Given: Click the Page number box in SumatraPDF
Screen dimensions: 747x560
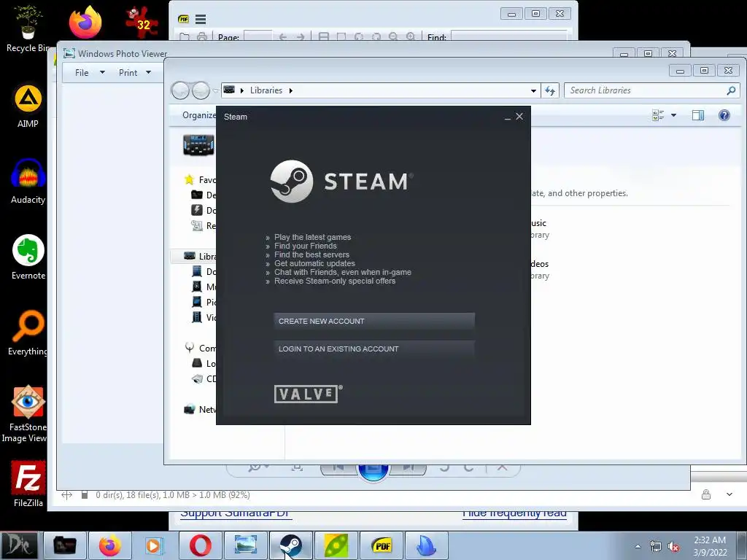Looking at the screenshot, I should (x=258, y=36).
